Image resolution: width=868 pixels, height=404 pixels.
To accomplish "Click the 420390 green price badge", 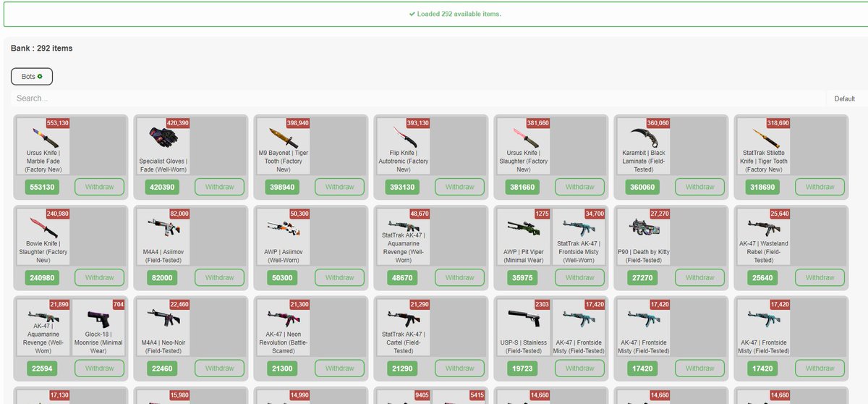I will click(x=162, y=187).
